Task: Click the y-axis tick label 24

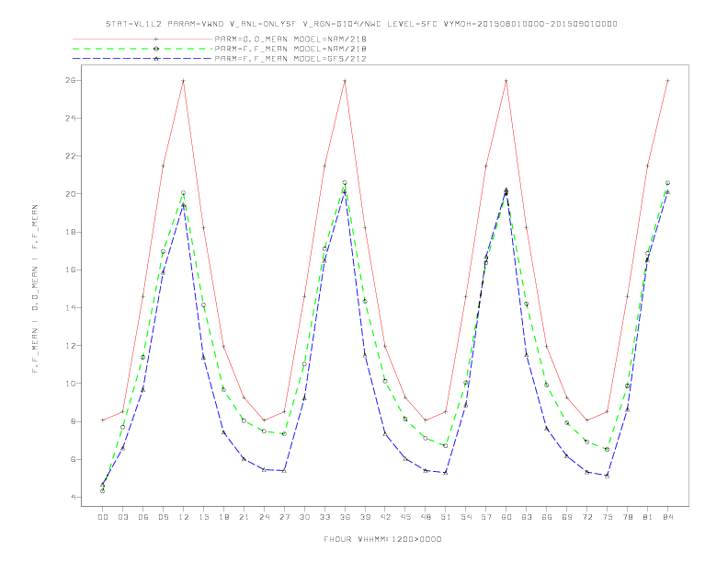Action: pyautogui.click(x=70, y=119)
